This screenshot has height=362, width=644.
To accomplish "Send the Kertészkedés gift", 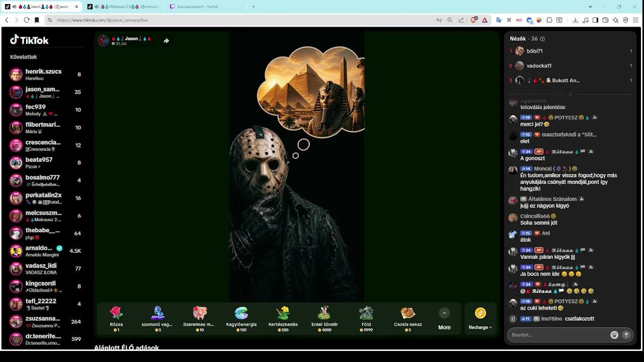I will pyautogui.click(x=283, y=319).
